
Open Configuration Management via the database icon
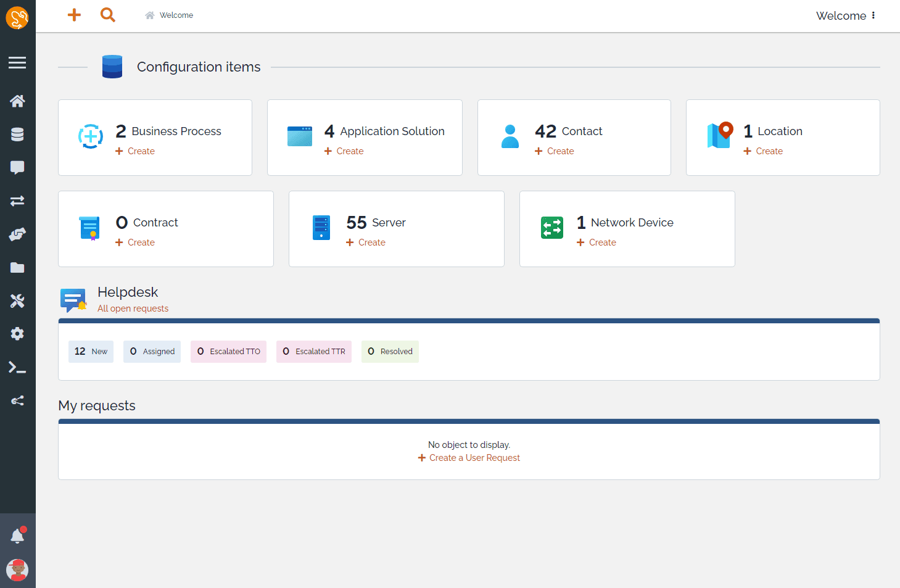tap(17, 134)
